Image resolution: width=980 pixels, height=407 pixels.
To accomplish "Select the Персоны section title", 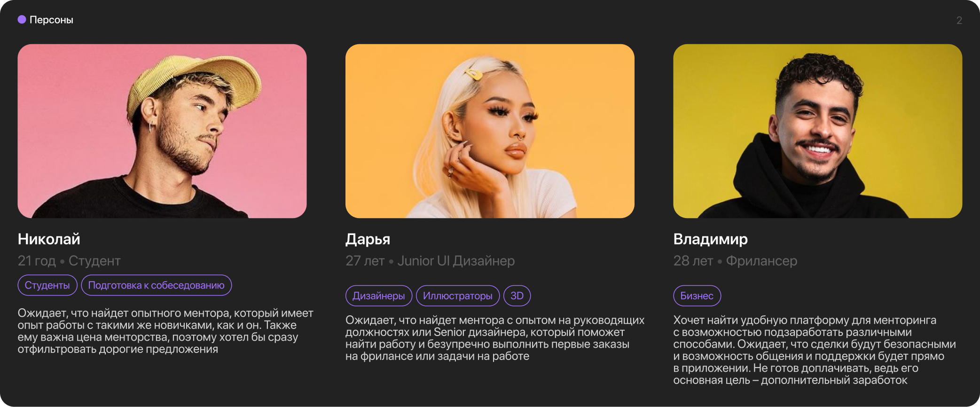I will point(51,20).
